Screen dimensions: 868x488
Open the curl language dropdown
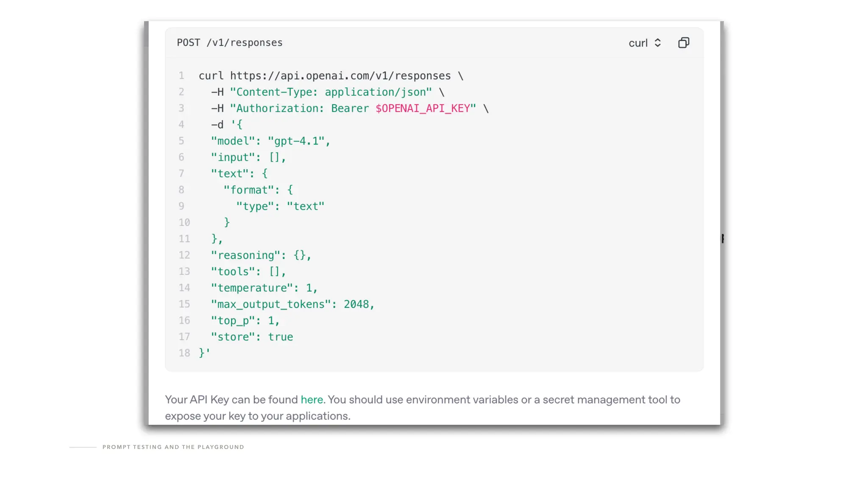[638, 43]
